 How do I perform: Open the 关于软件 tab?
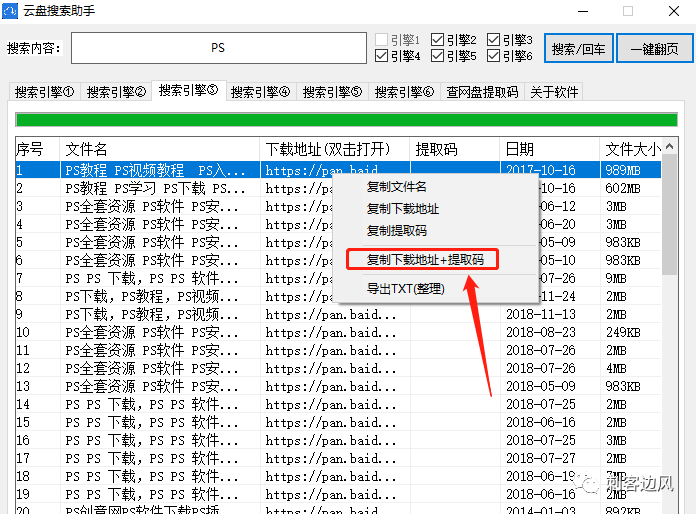pyautogui.click(x=554, y=92)
